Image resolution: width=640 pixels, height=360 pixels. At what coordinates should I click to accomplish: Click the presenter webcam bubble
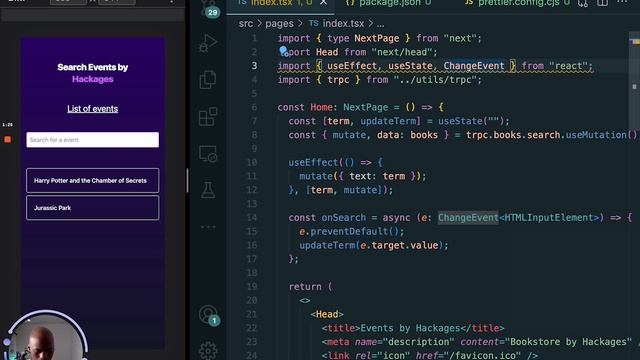click(45, 337)
